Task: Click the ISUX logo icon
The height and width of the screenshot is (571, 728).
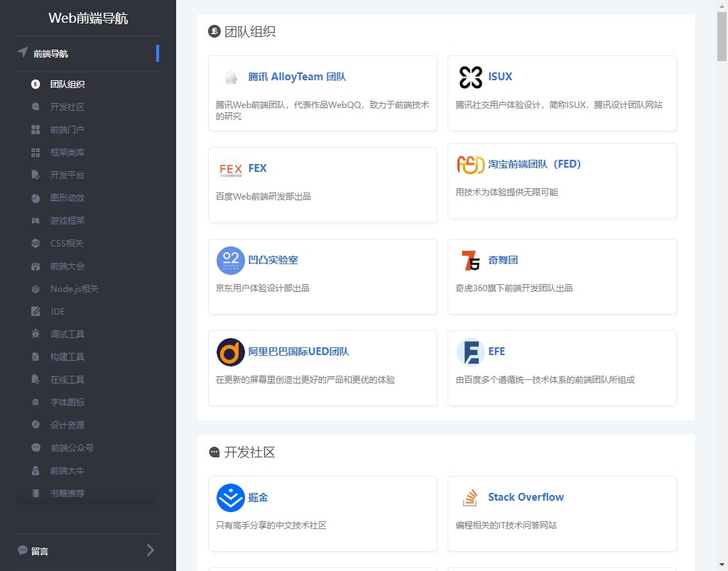Action: 471,77
